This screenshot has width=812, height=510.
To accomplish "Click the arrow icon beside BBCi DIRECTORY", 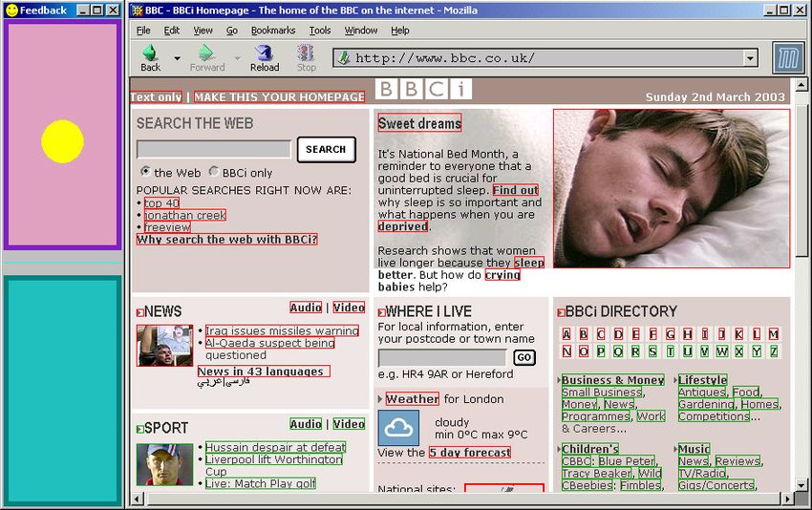I will [x=561, y=312].
